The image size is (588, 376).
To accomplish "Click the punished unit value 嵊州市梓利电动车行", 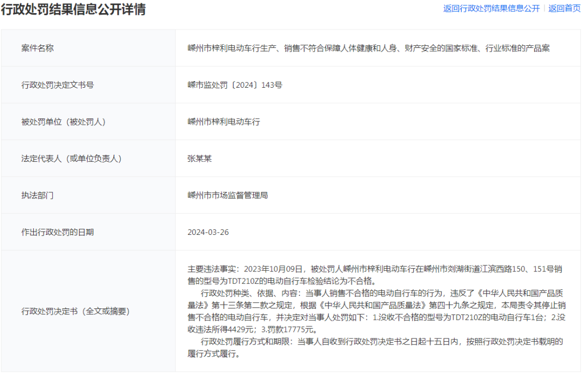I will click(x=224, y=122).
